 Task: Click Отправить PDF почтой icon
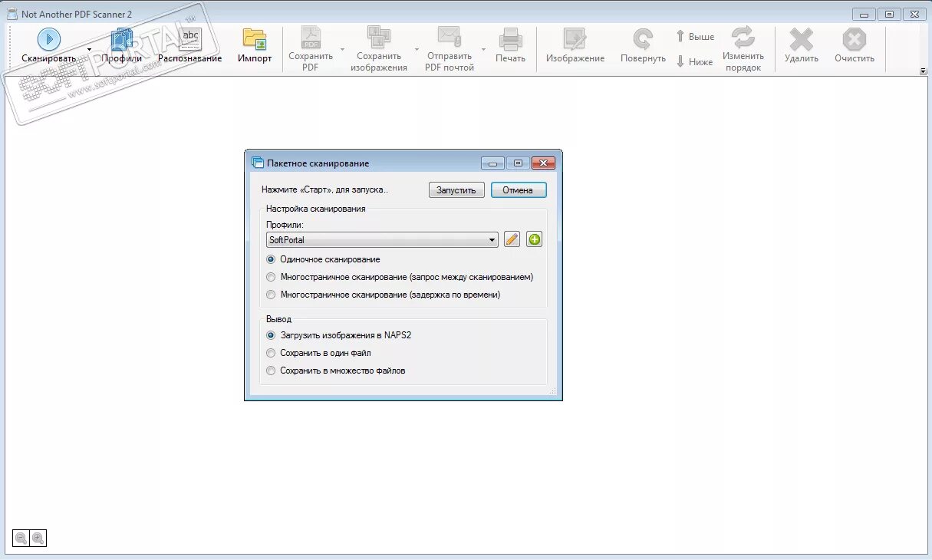pos(449,38)
